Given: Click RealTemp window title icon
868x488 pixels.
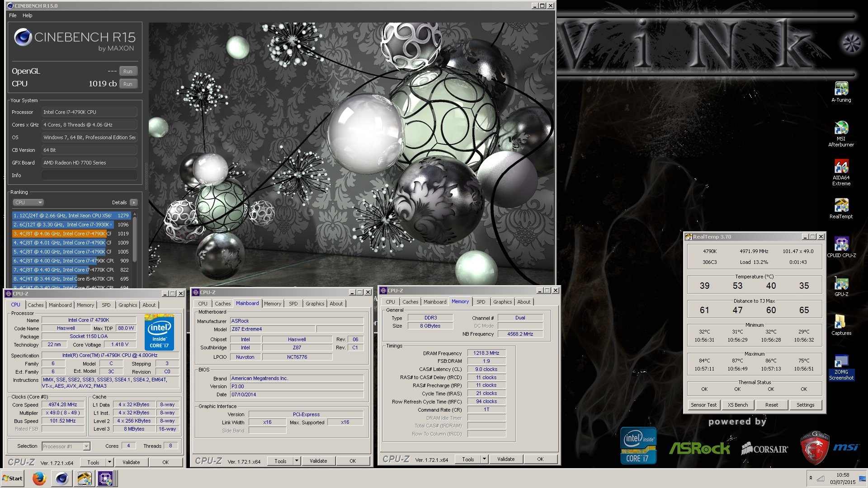Looking at the screenshot, I should coord(689,237).
